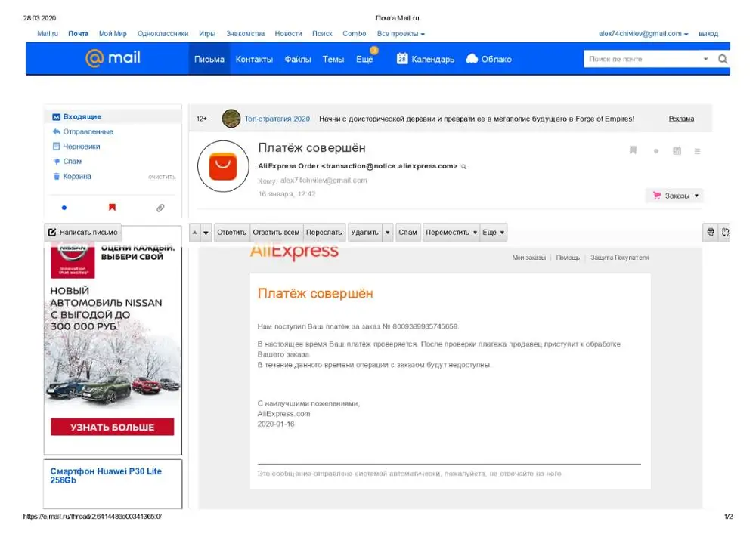
Task: Click the Новости link
Action: click(x=288, y=34)
